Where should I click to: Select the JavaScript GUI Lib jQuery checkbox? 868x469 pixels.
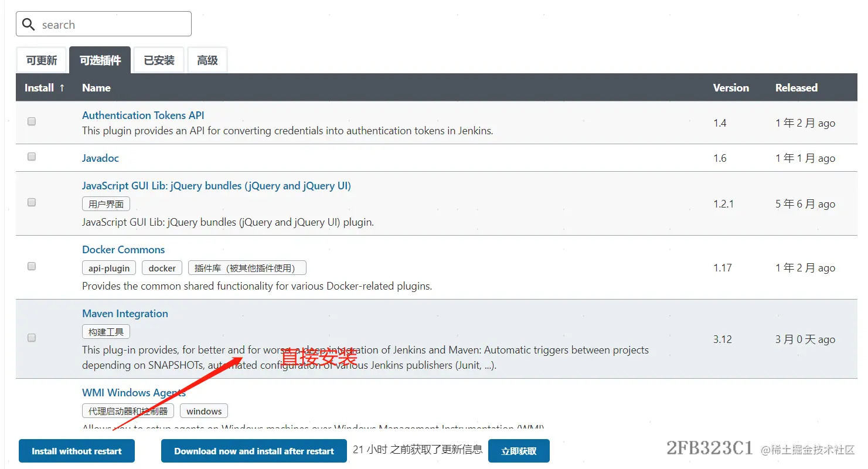[x=32, y=202]
